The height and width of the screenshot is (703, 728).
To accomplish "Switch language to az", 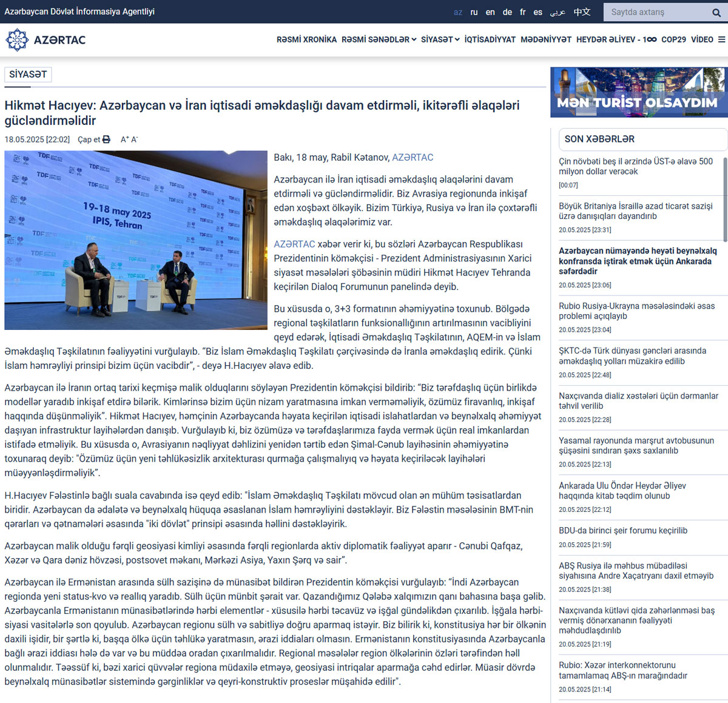I will pos(458,12).
